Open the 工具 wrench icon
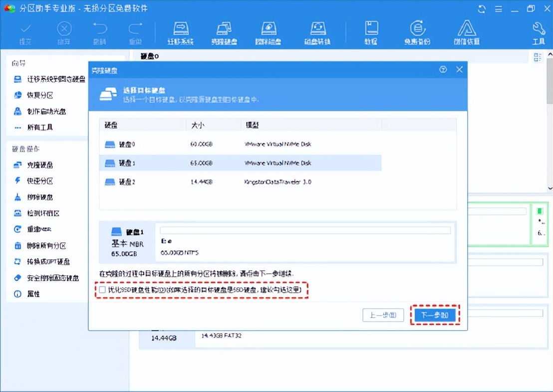The height and width of the screenshot is (392, 553). [x=538, y=31]
